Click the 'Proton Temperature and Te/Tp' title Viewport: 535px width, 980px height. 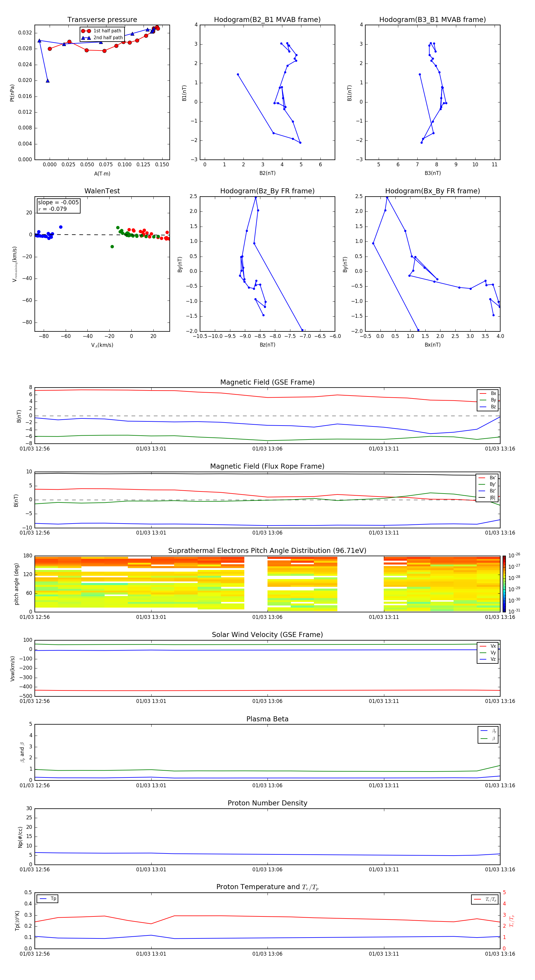267,887
